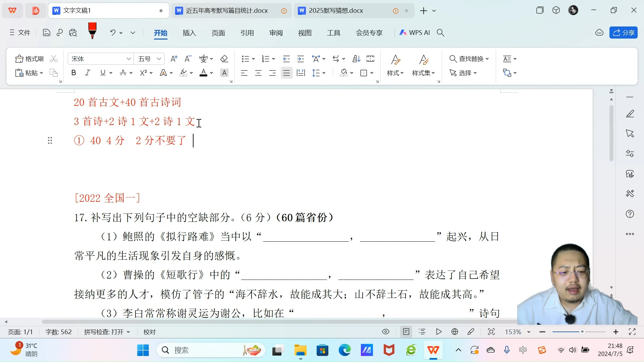Image resolution: width=644 pixels, height=362 pixels.
Task: Open the Find and Replace (查找替换) dropdown
Action: [x=469, y=59]
